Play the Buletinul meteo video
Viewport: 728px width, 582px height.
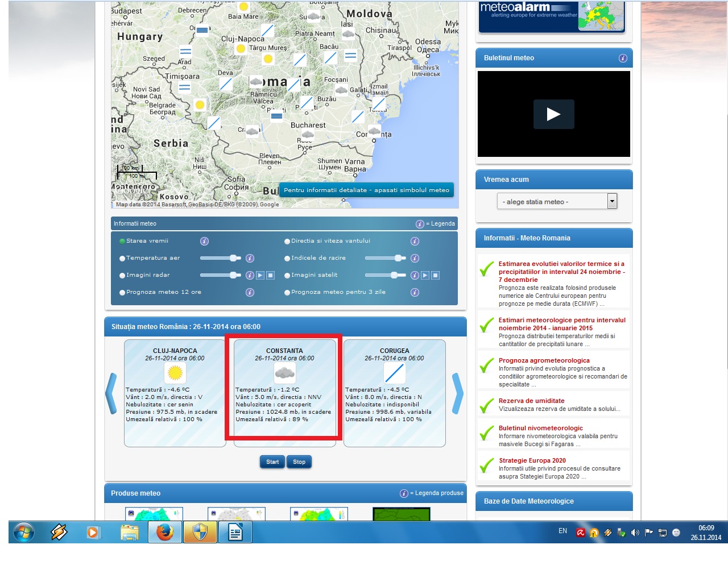point(553,114)
